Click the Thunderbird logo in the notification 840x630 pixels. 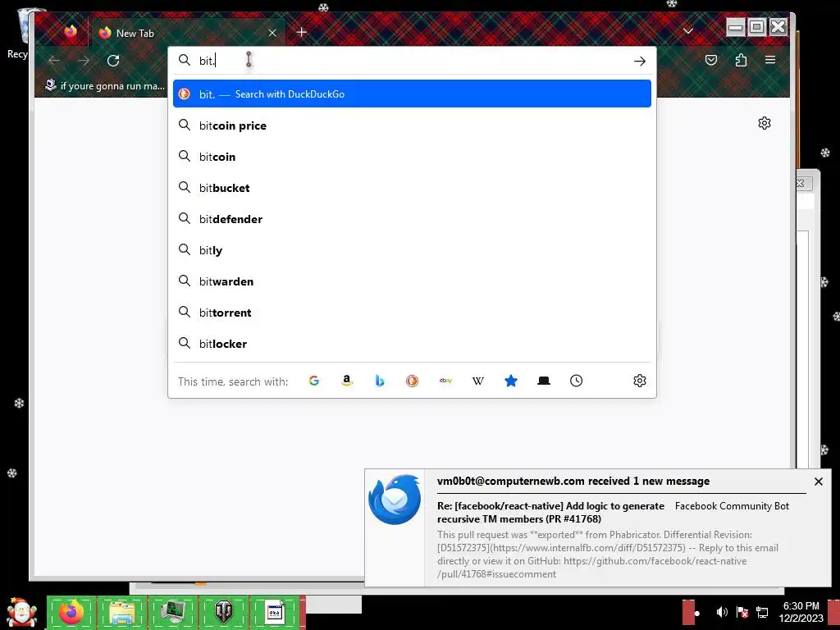(x=395, y=500)
